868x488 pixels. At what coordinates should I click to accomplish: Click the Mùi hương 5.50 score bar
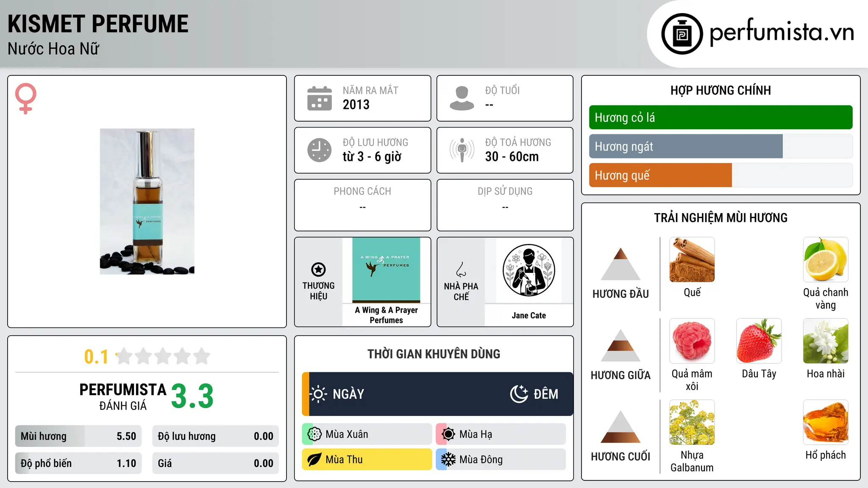pos(78,436)
